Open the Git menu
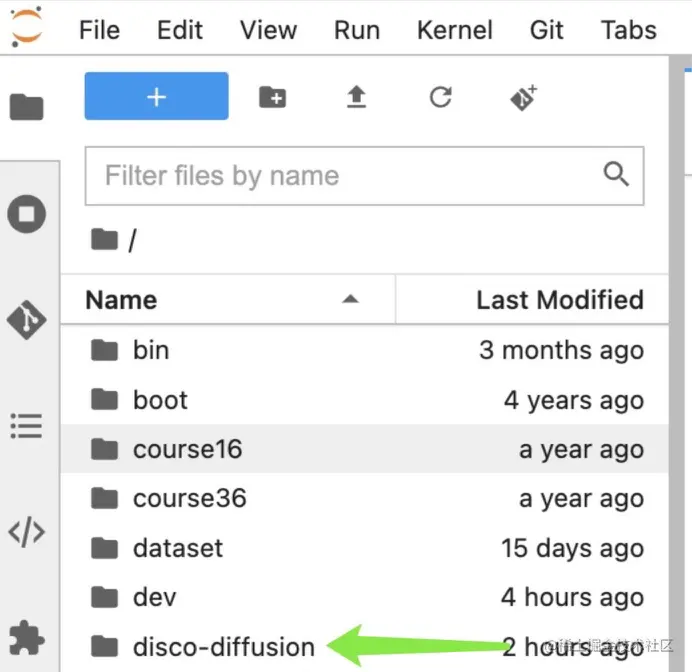 (x=546, y=30)
